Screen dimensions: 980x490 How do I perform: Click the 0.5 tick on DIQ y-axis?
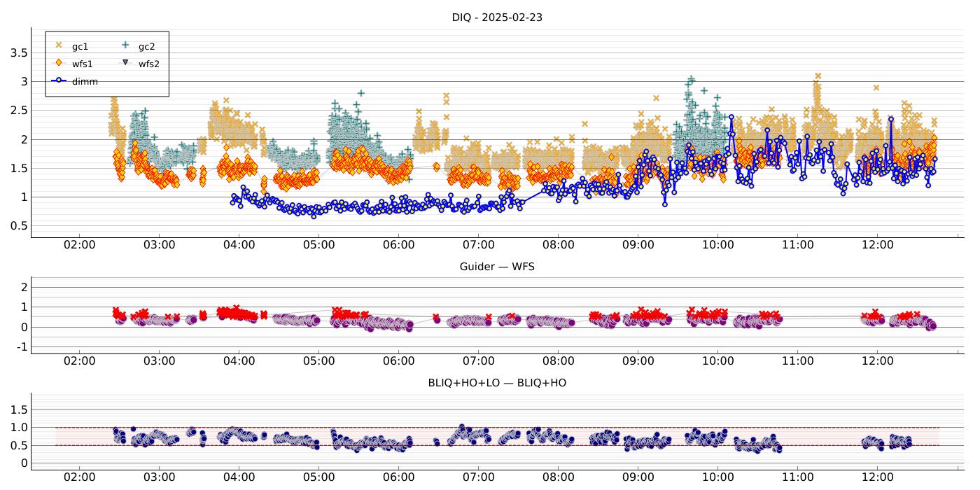pos(19,226)
